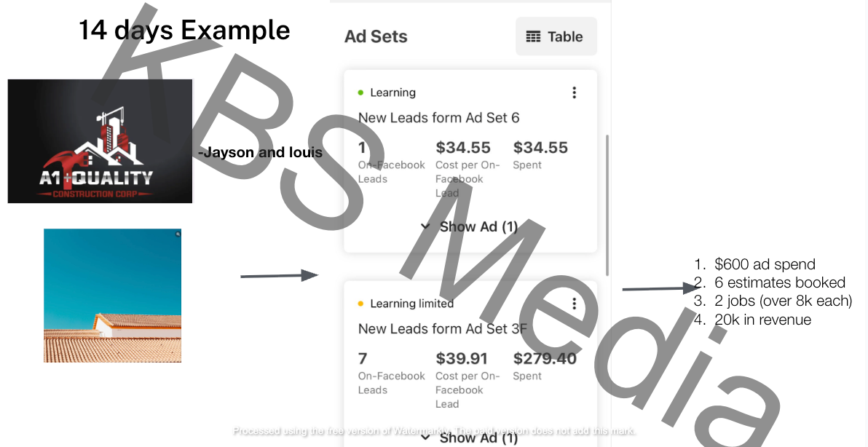Viewport: 868px width, 447px height.
Task: Click the 14 days Example title
Action: tap(184, 31)
